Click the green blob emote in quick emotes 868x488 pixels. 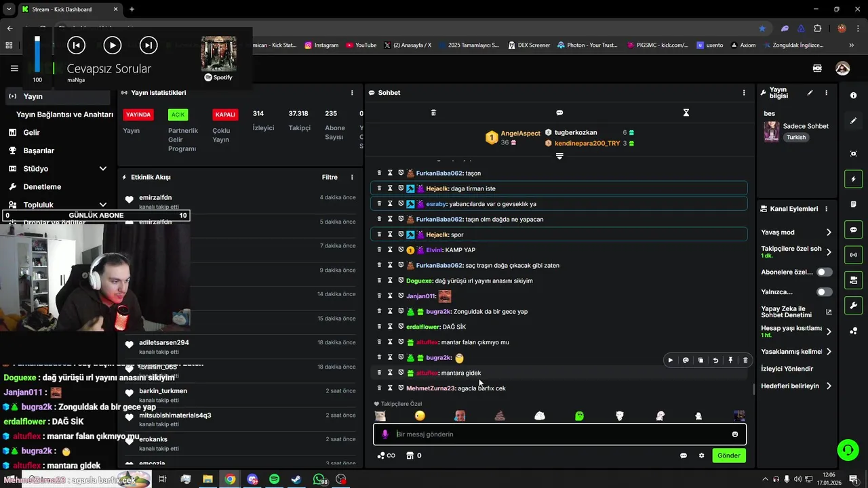tap(580, 415)
